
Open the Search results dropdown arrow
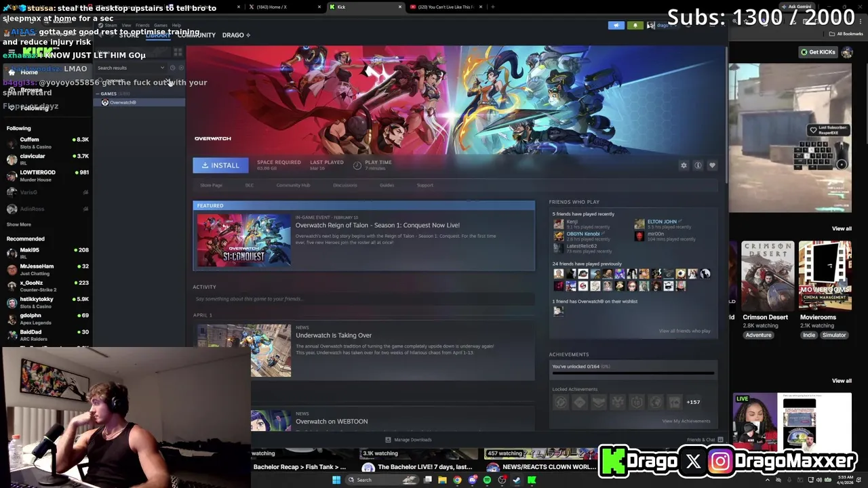(162, 68)
